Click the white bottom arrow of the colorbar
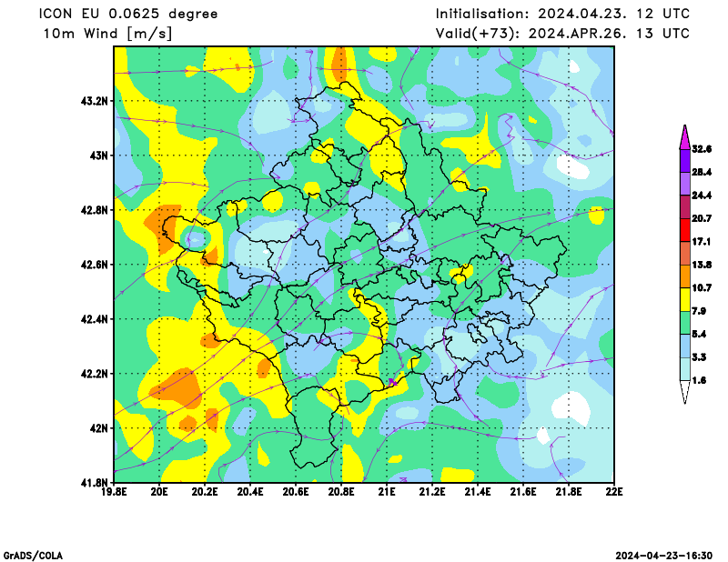 (x=685, y=392)
